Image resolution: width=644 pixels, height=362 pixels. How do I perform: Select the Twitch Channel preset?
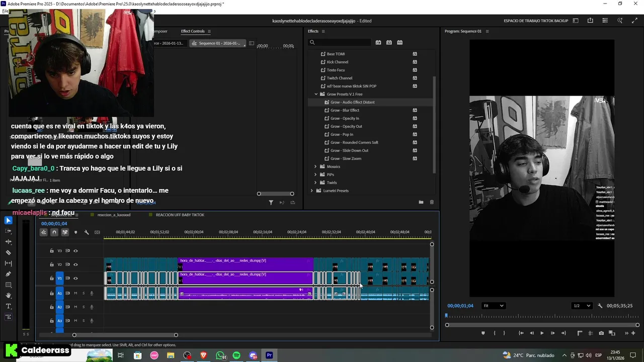[340, 78]
